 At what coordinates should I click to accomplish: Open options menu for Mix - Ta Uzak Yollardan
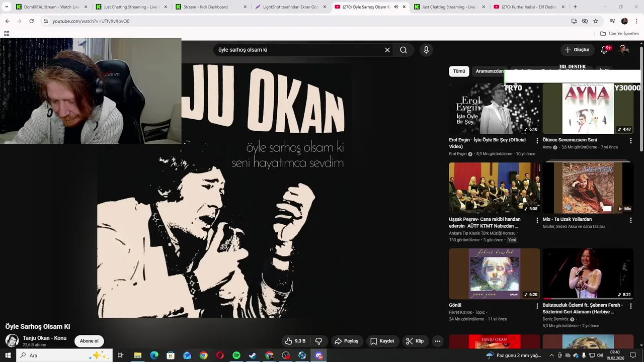(631, 220)
